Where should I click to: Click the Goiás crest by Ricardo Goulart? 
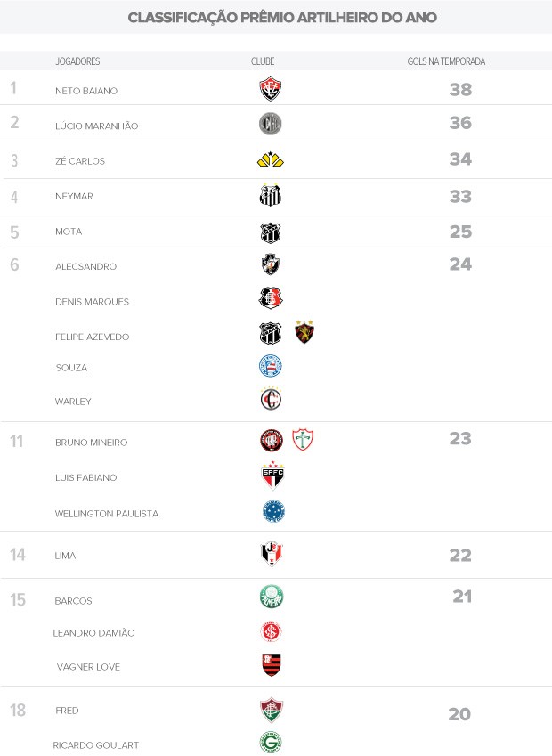point(271,743)
